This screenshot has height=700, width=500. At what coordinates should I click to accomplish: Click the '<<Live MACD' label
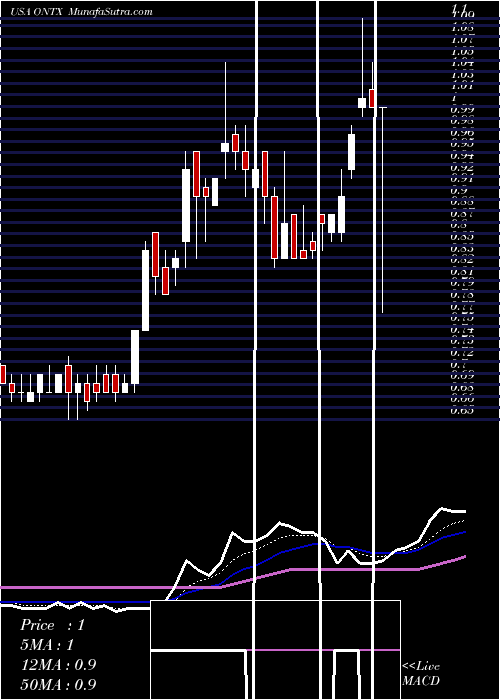tap(421, 673)
